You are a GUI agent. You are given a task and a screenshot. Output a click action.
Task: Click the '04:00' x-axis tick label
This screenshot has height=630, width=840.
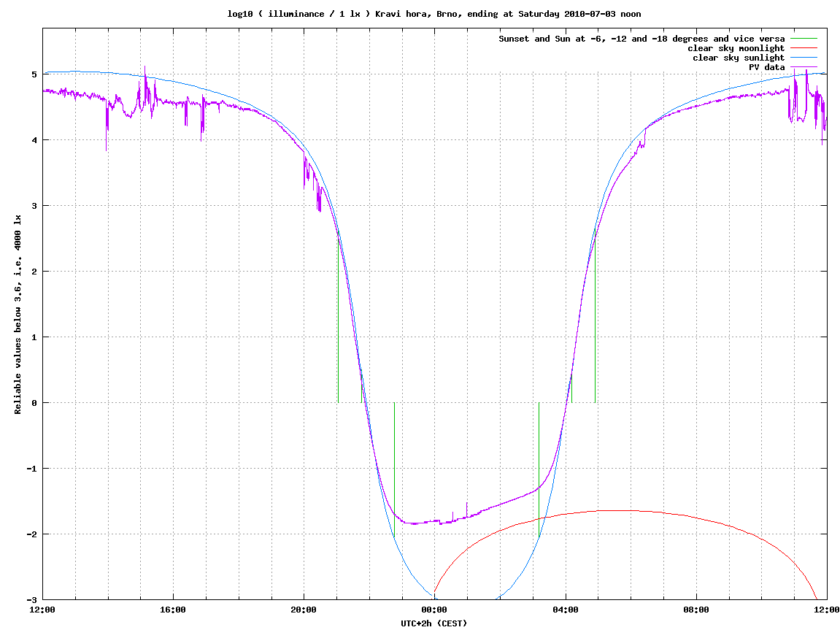566,610
